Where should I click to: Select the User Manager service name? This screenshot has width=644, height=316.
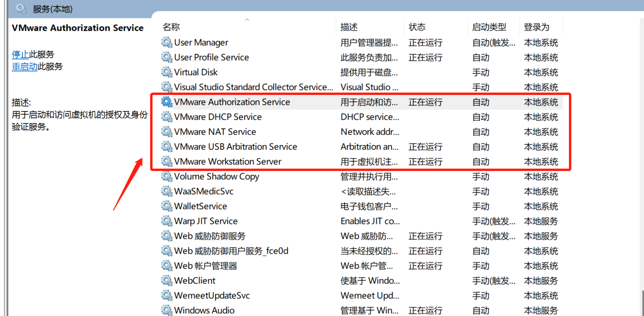tap(201, 43)
